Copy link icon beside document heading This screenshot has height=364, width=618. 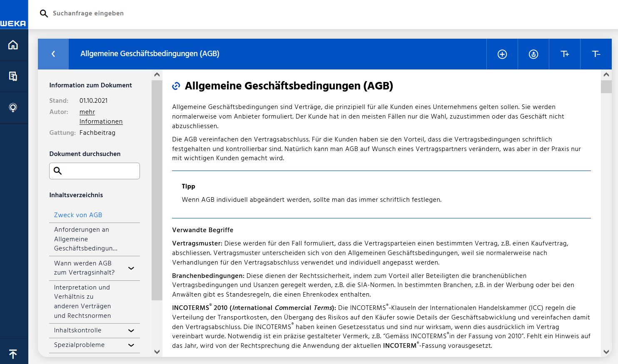point(176,86)
